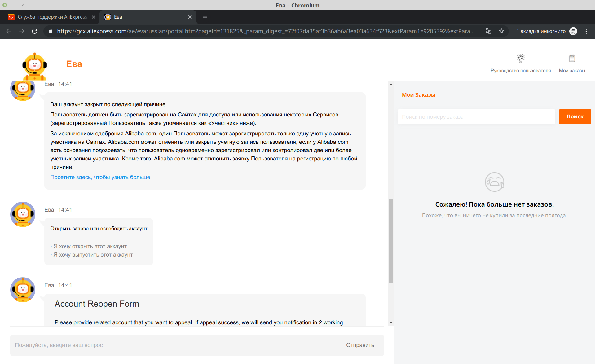Go back to the previous page
Screen dimensions: 595x364
pyautogui.click(x=9, y=31)
